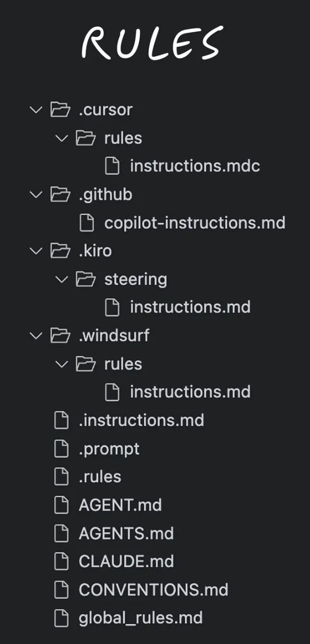310x644 pixels.
Task: Click the file icon beside .prompt
Action: pos(61,449)
